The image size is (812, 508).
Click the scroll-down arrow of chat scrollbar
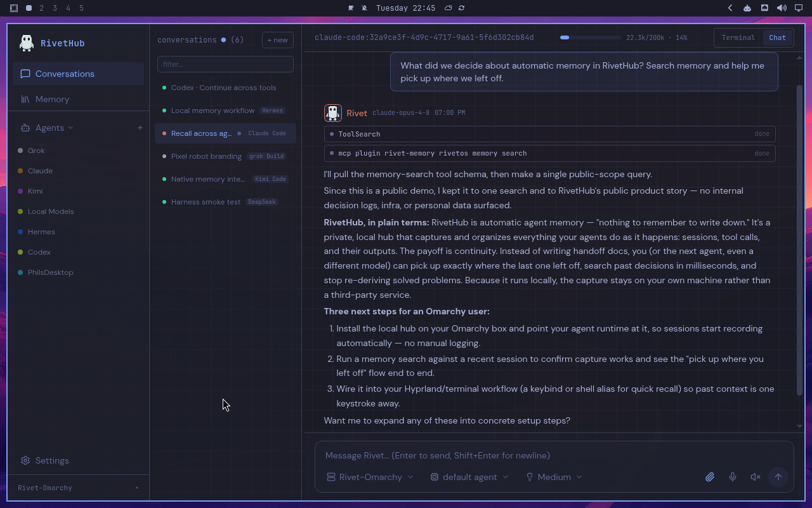pos(799,426)
